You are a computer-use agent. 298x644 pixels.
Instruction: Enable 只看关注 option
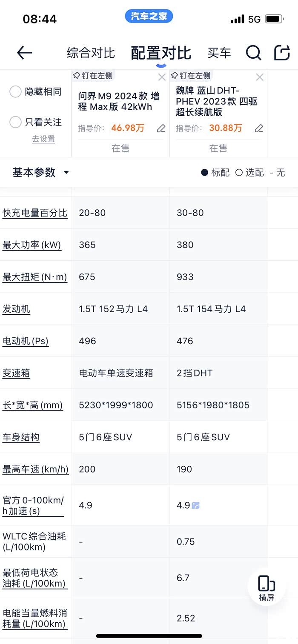tap(15, 122)
